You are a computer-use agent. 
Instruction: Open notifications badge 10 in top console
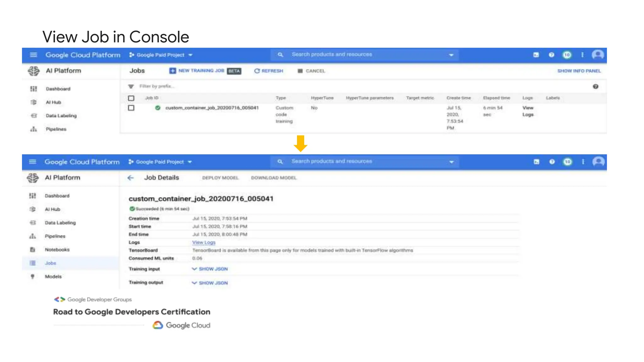click(567, 55)
